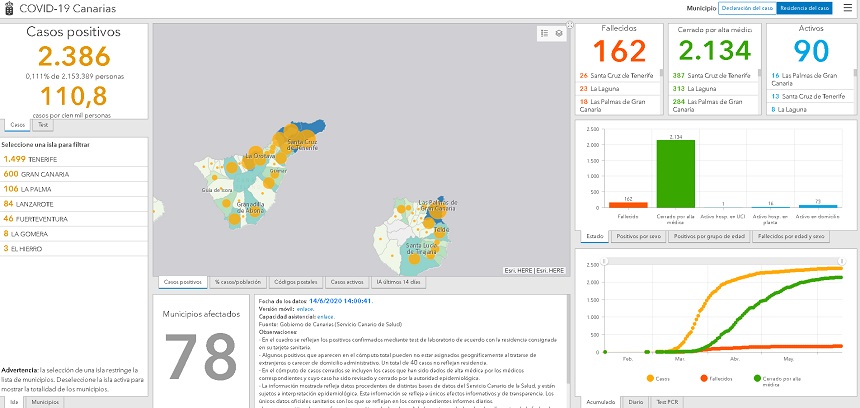
Task: Show the Códigos postales map tab
Action: 298,283
